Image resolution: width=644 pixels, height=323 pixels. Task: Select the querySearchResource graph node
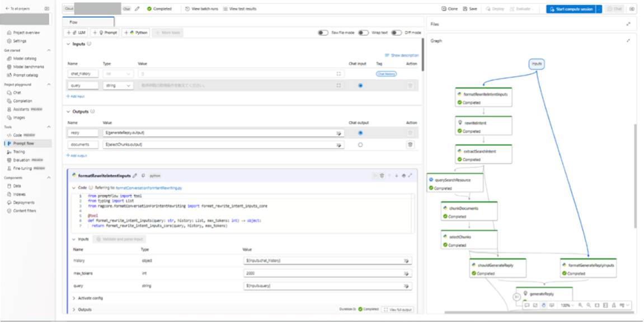[455, 184]
